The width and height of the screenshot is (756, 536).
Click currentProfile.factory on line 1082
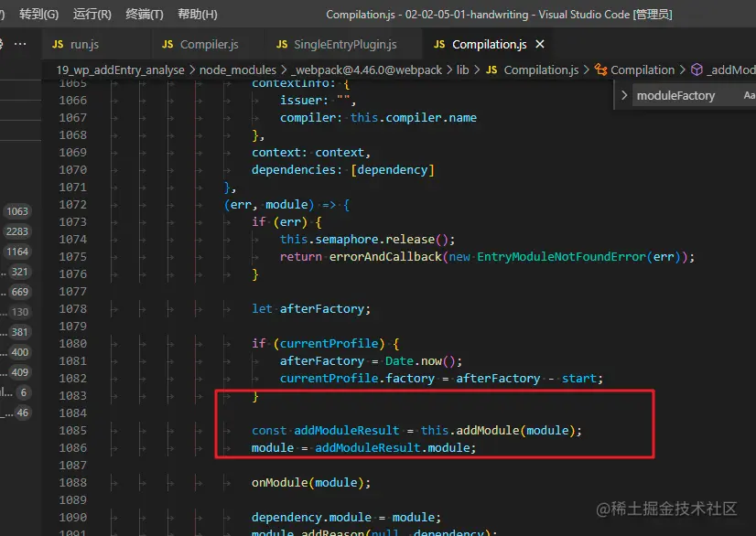(x=357, y=379)
